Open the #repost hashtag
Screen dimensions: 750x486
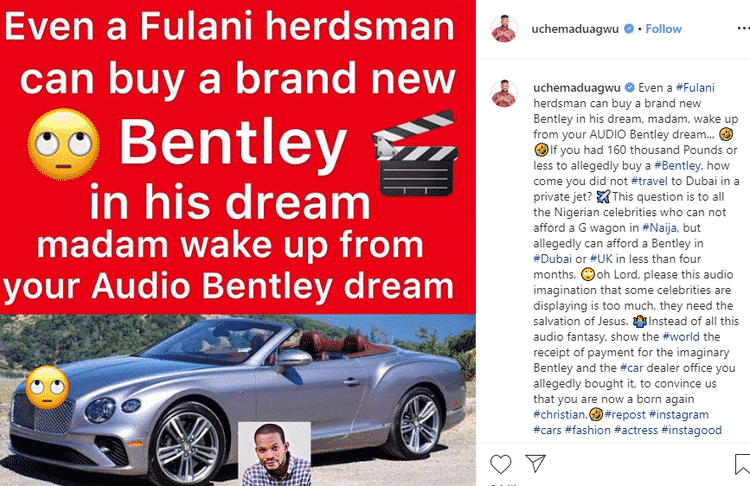[625, 414]
